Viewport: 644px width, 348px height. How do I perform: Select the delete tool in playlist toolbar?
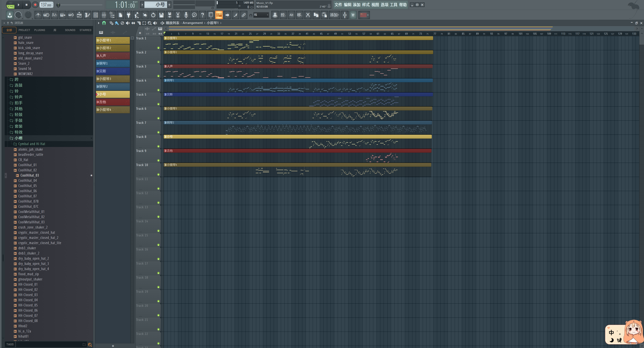click(122, 23)
